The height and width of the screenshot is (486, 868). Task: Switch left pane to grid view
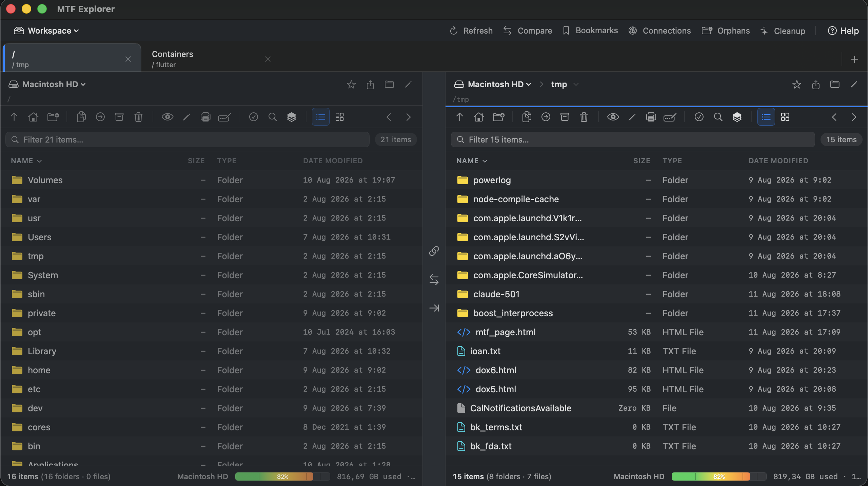[340, 117]
